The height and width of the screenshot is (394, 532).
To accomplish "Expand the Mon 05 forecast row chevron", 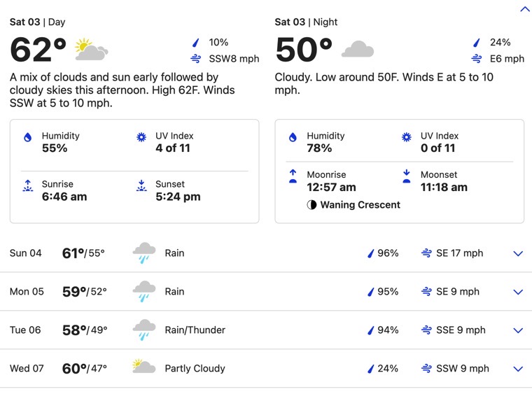I will [518, 292].
